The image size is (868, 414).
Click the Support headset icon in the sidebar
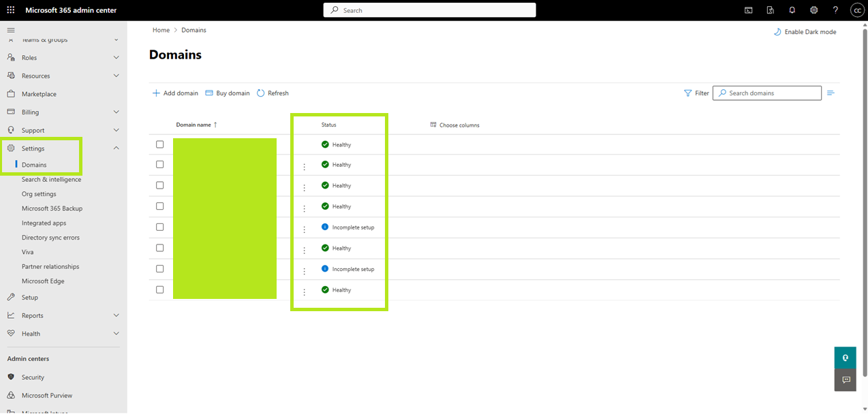[x=11, y=130]
